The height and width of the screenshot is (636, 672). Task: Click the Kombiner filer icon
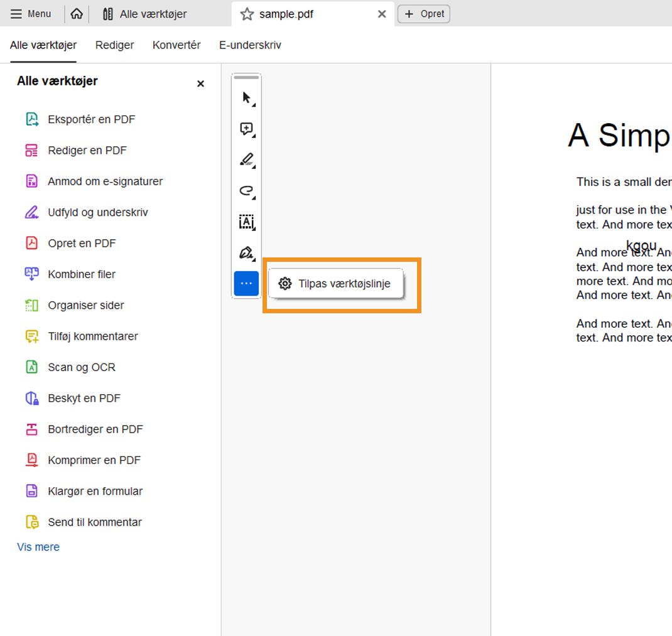31,274
